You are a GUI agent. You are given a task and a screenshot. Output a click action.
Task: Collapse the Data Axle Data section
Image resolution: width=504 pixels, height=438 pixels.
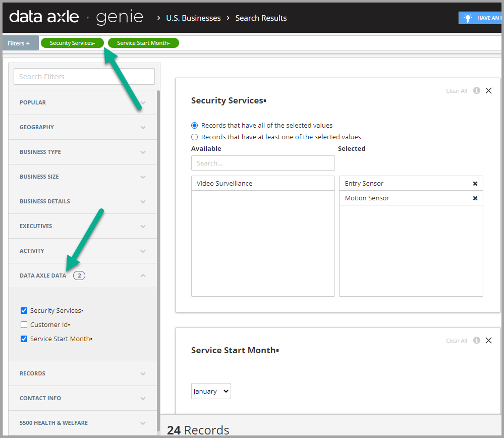tap(82, 275)
